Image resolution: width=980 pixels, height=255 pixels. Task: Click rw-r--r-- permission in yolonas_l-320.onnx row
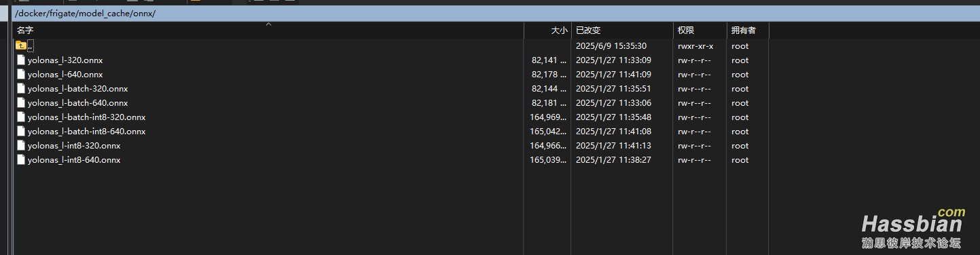pos(694,60)
